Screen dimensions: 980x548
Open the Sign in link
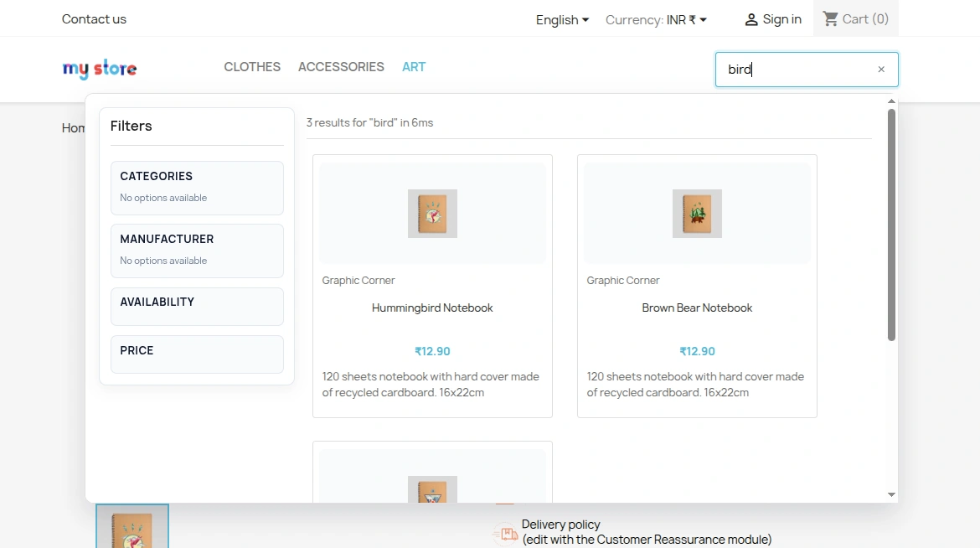pos(773,19)
